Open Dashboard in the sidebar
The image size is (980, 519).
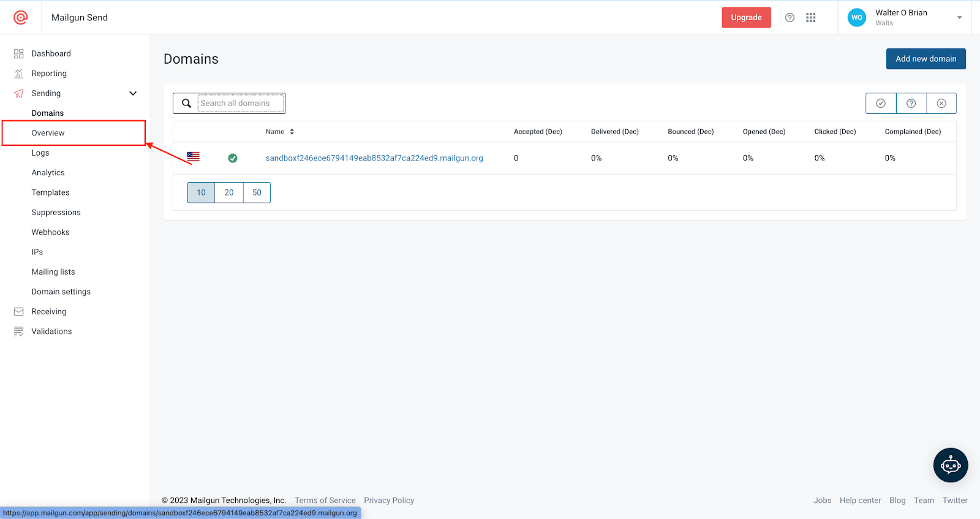pyautogui.click(x=51, y=54)
